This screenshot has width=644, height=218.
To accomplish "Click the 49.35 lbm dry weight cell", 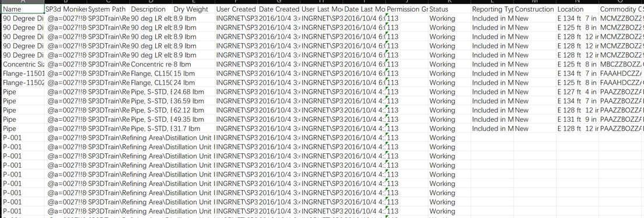I will point(194,119).
